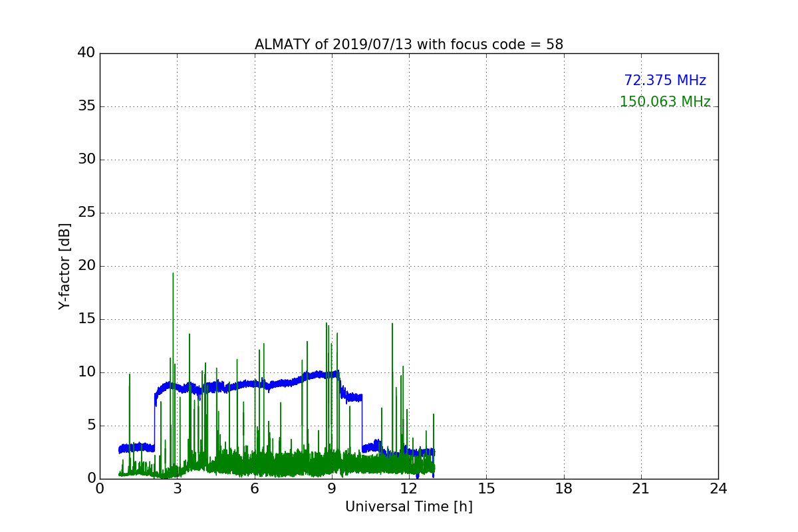Click the x-axis tick label 9

coord(332,488)
